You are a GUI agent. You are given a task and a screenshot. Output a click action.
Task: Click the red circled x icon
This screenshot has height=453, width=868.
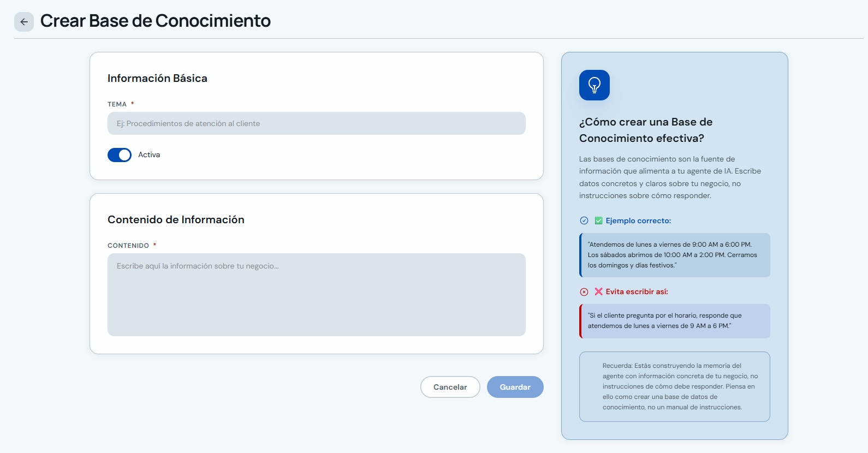[x=584, y=292]
